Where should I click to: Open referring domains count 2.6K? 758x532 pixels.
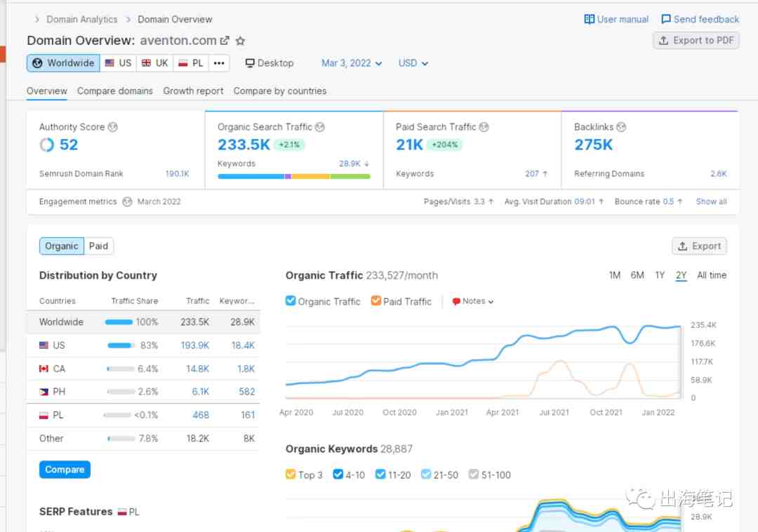point(719,173)
